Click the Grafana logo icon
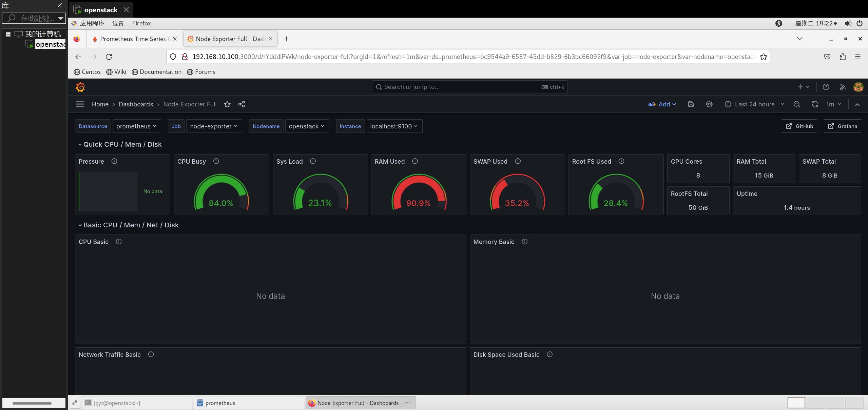 [80, 87]
